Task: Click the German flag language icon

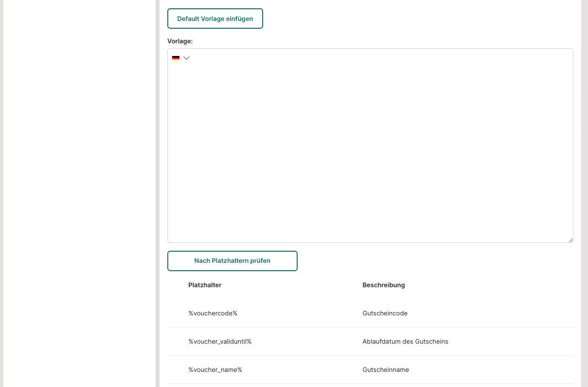Action: pyautogui.click(x=176, y=58)
